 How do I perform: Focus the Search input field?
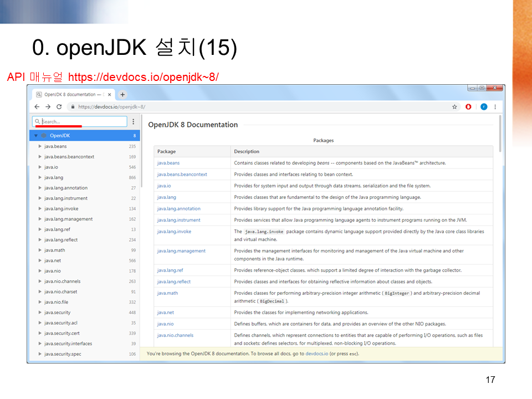pyautogui.click(x=80, y=121)
